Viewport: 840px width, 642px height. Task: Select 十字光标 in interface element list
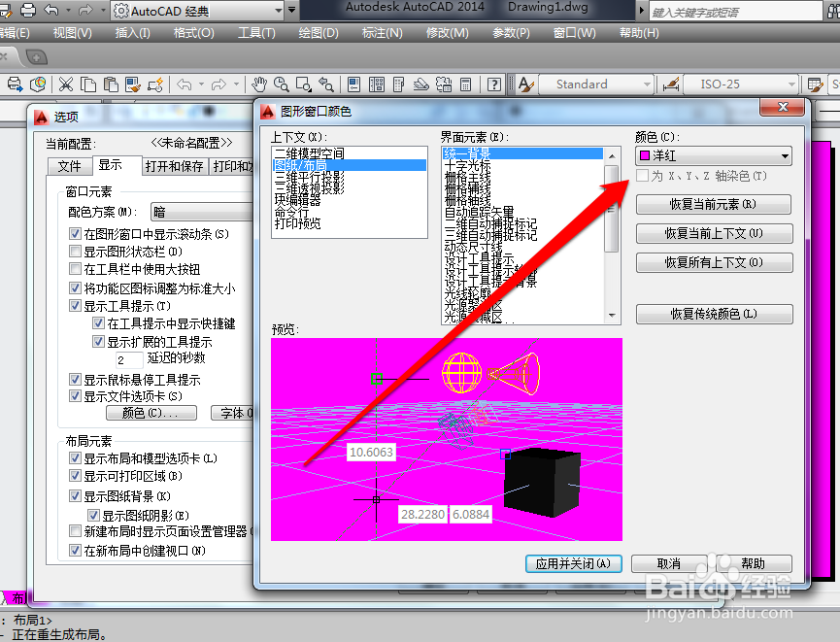coord(522,165)
